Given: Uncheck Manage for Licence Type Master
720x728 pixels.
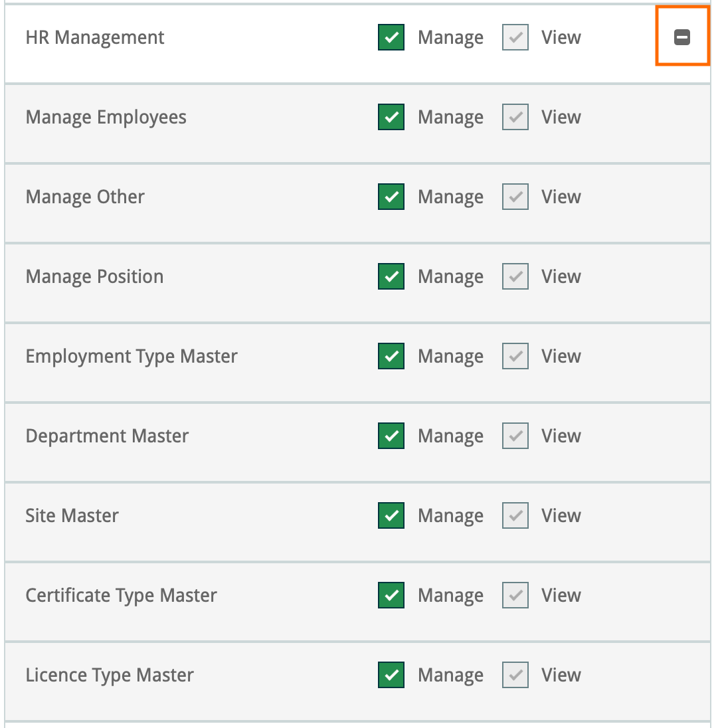Looking at the screenshot, I should (x=391, y=676).
